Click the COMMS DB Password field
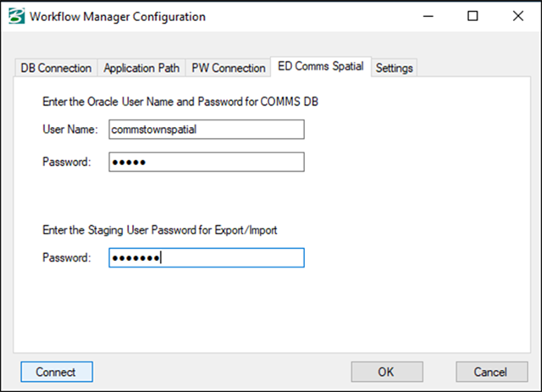Viewport: 542px width, 392px height. pyautogui.click(x=207, y=162)
